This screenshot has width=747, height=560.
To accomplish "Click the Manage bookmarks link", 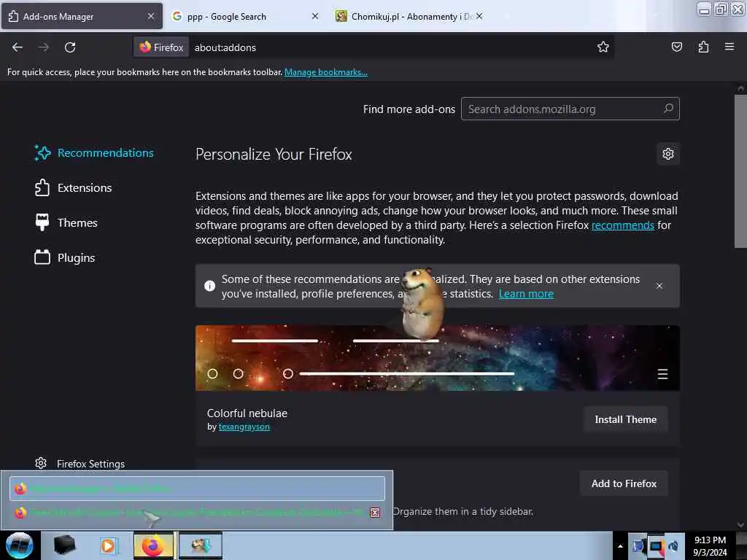I will pos(326,72).
